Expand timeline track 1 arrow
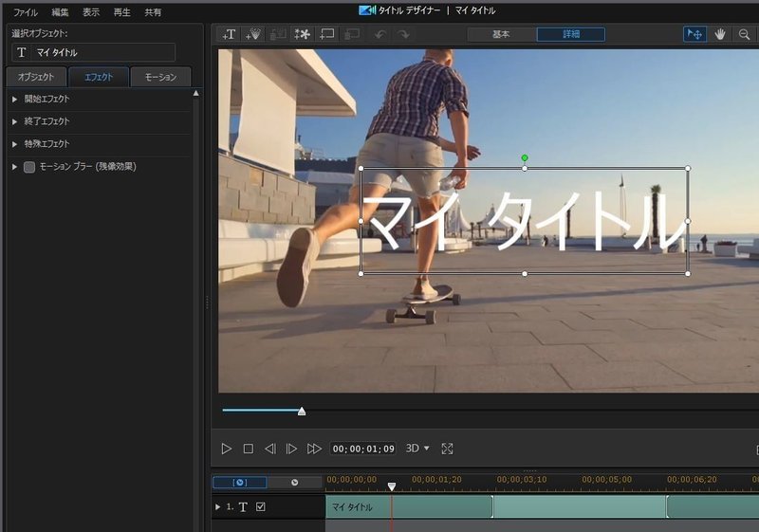 (x=217, y=506)
